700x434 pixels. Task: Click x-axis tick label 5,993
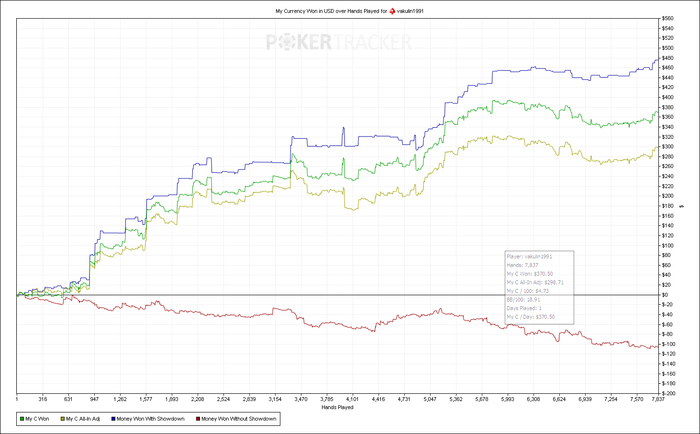[x=508, y=399]
